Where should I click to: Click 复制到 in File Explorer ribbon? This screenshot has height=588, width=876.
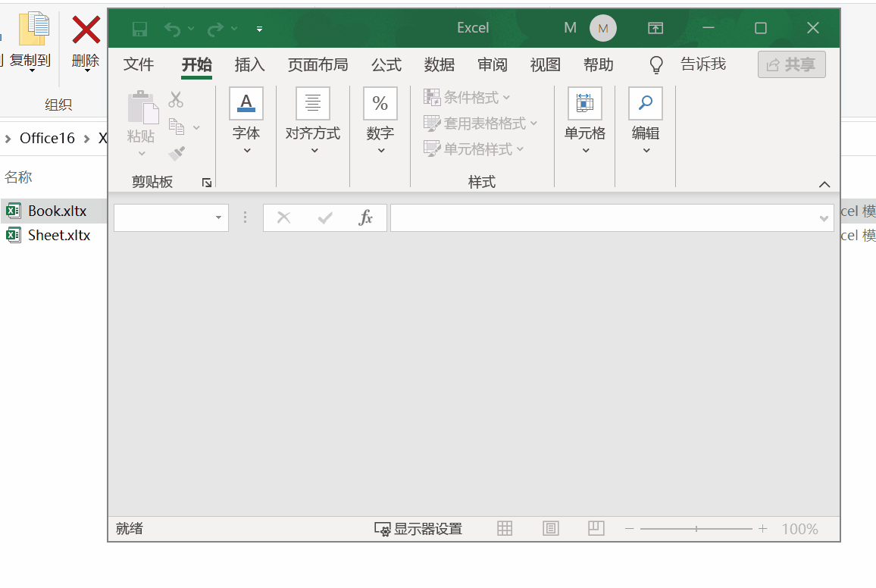pos(31,42)
